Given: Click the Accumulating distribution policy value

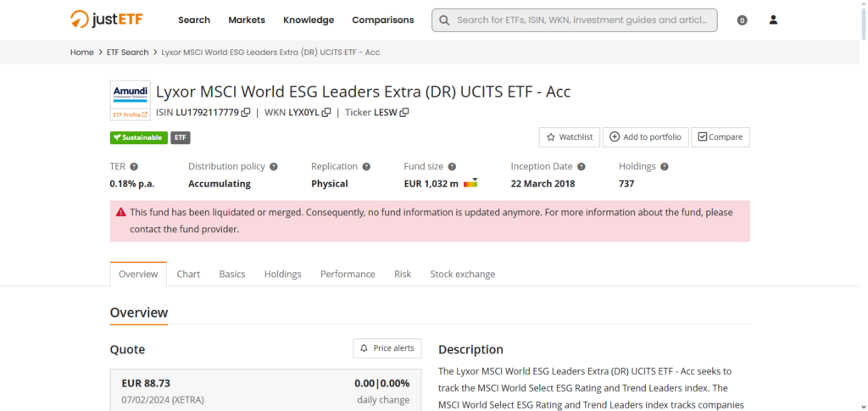Looking at the screenshot, I should pyautogui.click(x=220, y=184).
